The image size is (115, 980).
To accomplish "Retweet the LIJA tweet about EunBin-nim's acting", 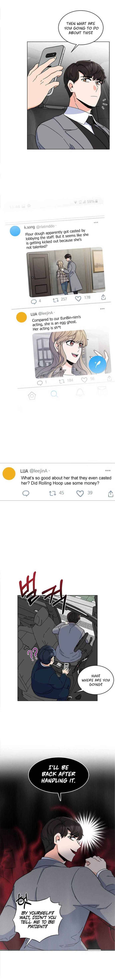I will coord(61,380).
